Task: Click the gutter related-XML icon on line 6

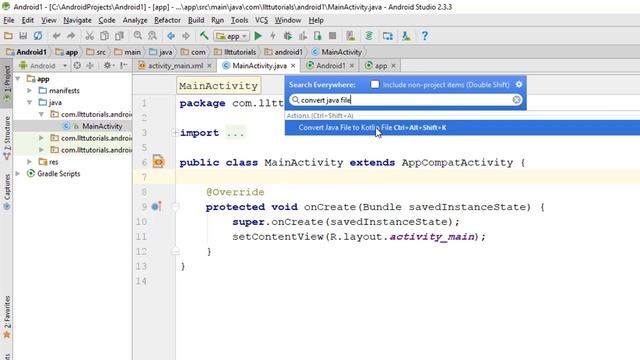Action: tap(158, 162)
